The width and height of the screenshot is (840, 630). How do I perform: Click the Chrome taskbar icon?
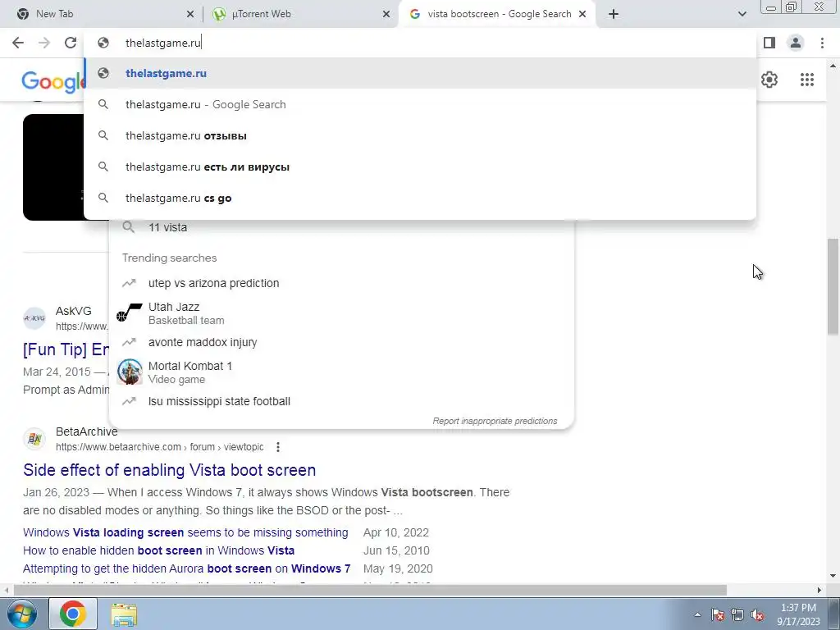(73, 614)
